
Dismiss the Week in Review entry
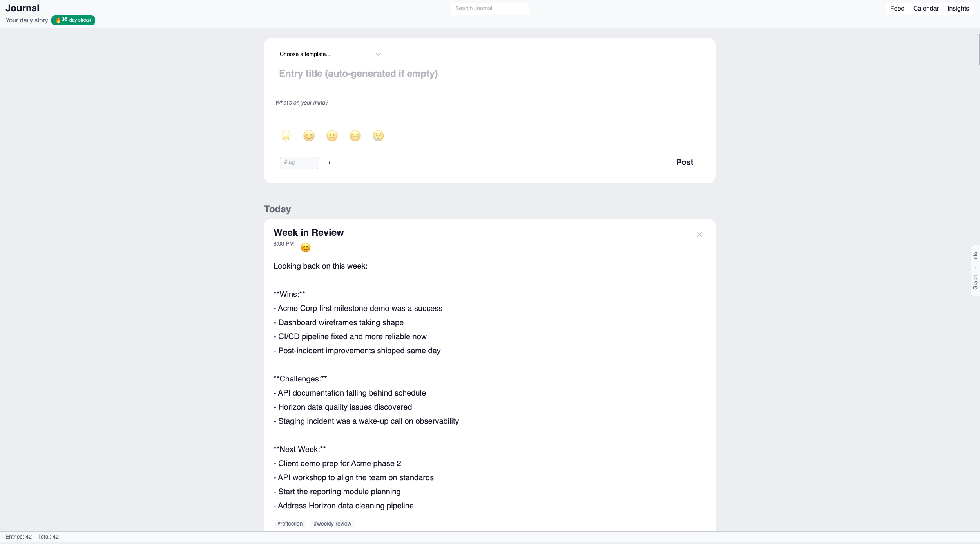pos(699,234)
